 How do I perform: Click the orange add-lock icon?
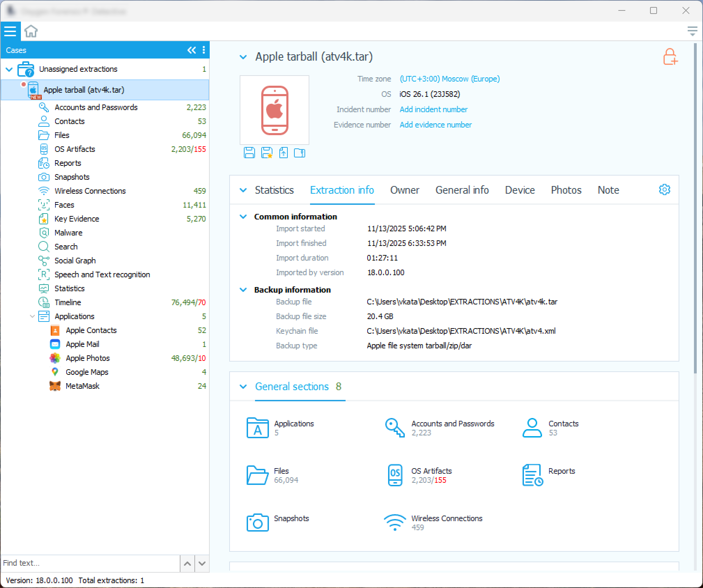(670, 57)
